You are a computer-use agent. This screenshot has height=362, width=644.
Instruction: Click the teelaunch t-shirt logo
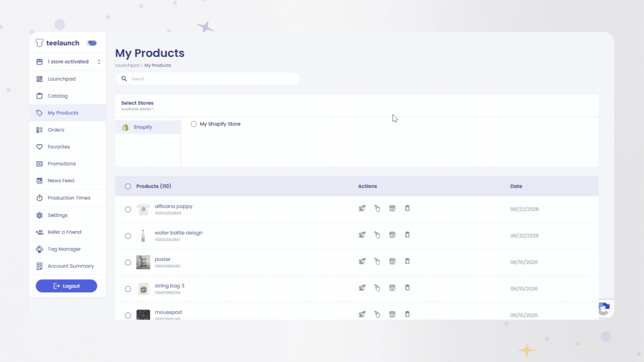[39, 43]
